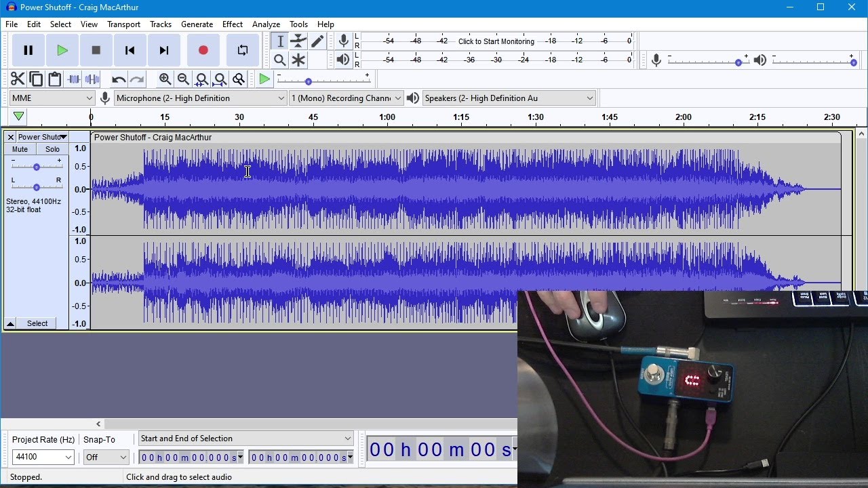The height and width of the screenshot is (488, 868).
Task: Open the Tracks menu
Action: 161,24
